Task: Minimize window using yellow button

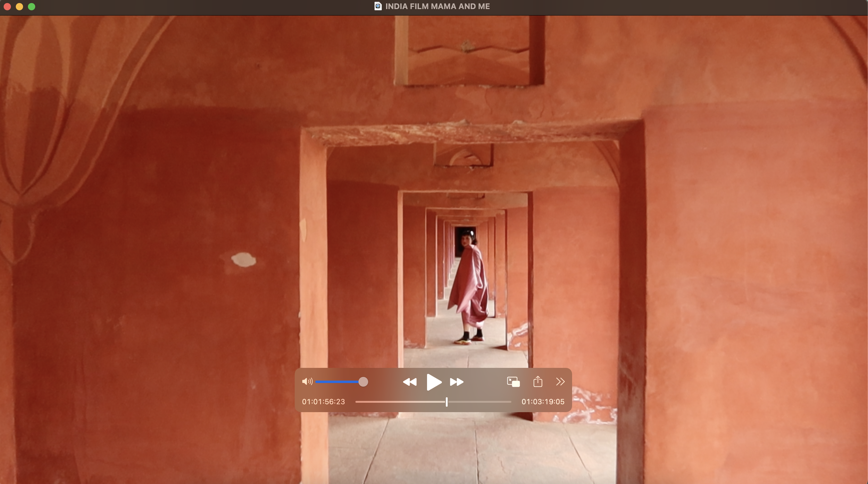Action: [x=19, y=7]
